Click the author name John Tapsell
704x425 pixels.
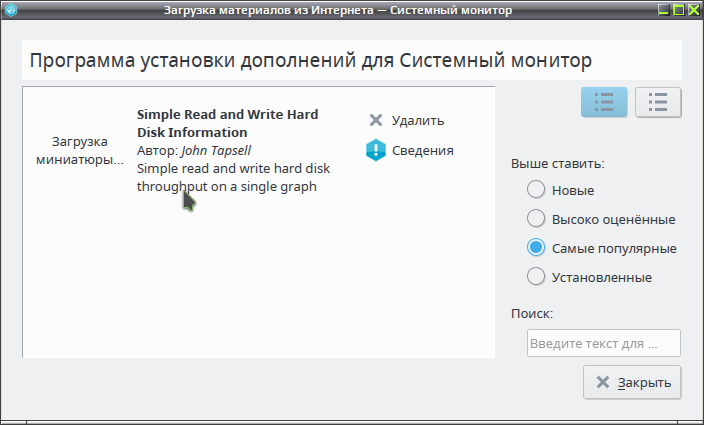216,150
